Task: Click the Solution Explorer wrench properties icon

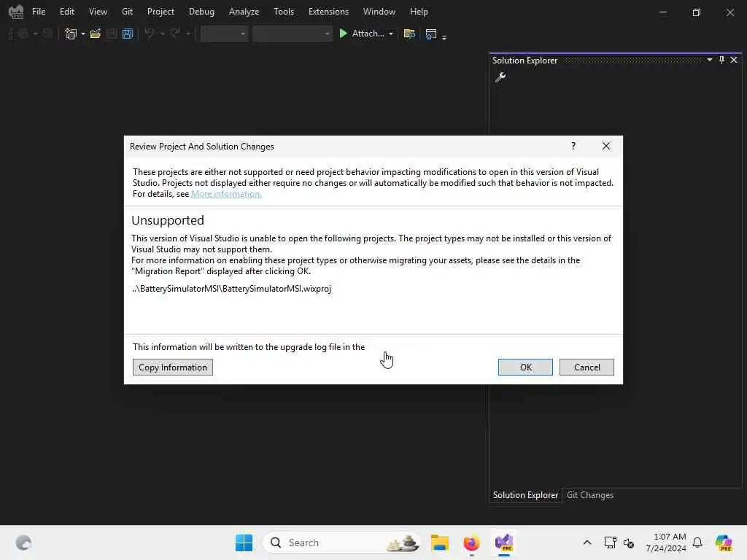Action: point(500,77)
